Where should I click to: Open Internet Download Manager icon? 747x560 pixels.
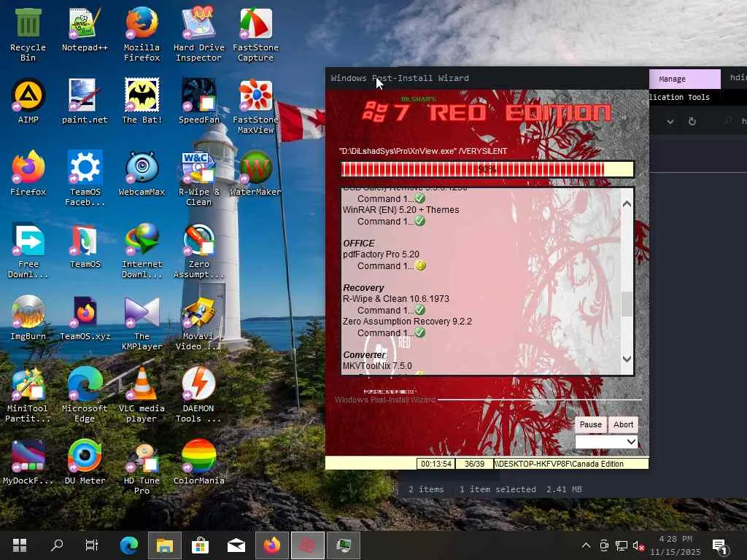pos(142,251)
